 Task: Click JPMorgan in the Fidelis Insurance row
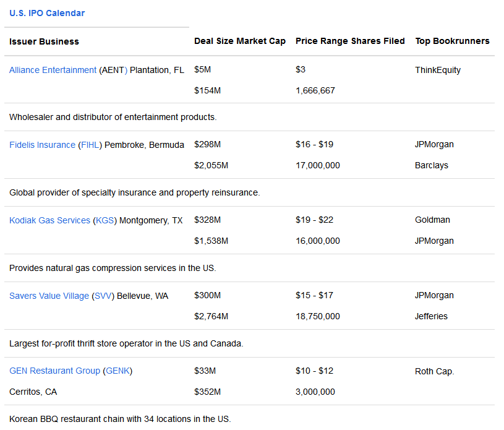click(434, 144)
